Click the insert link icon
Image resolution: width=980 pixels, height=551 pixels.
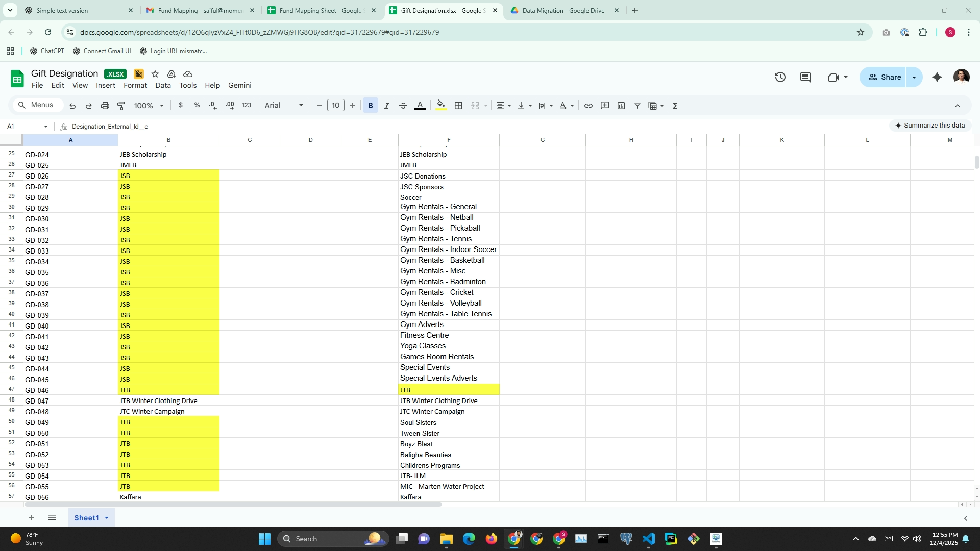588,106
